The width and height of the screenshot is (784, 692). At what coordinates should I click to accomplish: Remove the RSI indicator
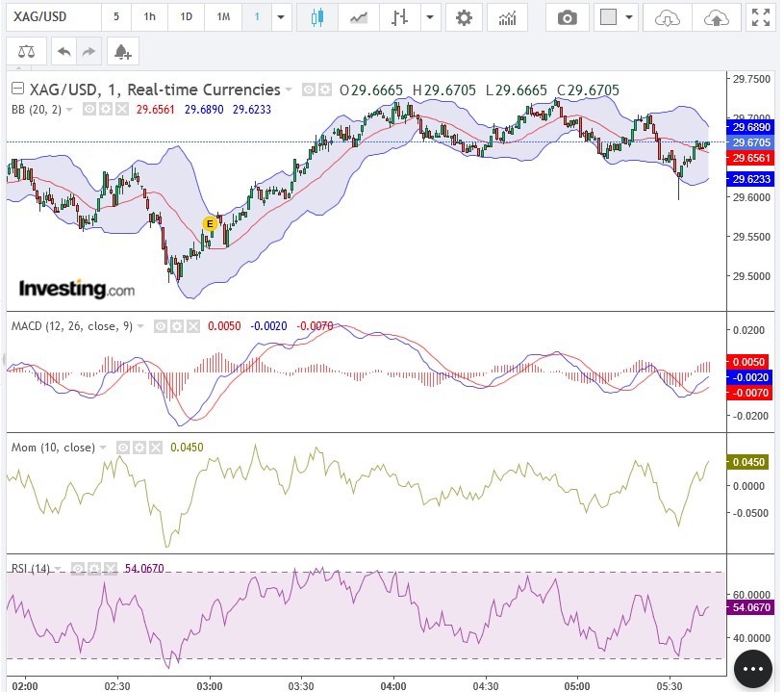[x=111, y=569]
